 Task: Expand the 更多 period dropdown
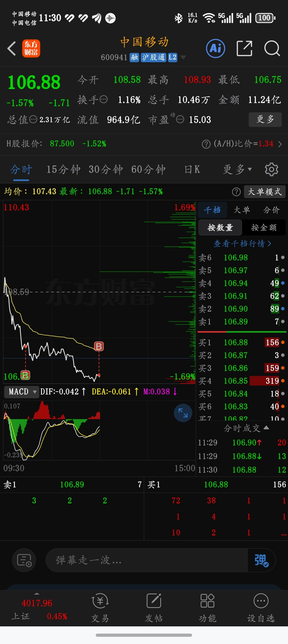pos(237,170)
